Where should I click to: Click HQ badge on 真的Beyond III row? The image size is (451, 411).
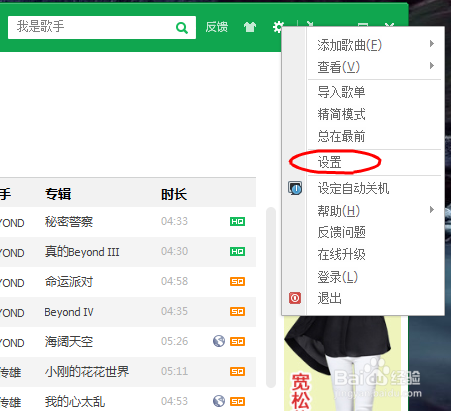click(237, 251)
